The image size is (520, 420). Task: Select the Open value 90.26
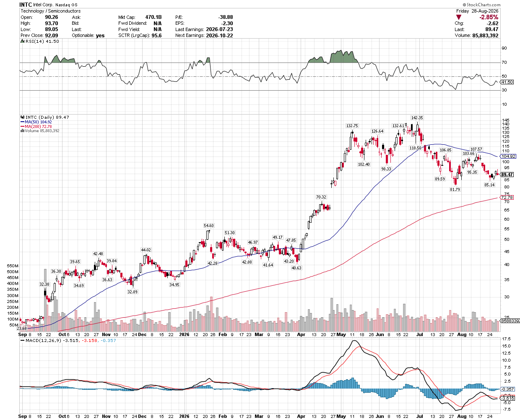[52, 17]
